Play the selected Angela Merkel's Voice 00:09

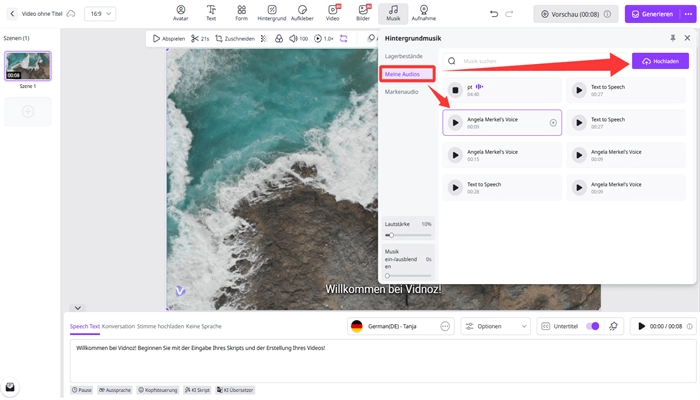pos(455,123)
